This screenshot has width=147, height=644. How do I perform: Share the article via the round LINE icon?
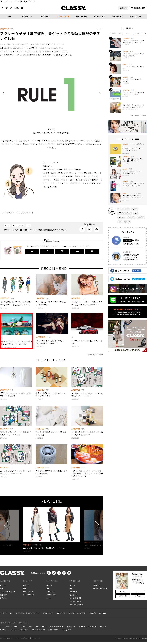tap(96, 229)
